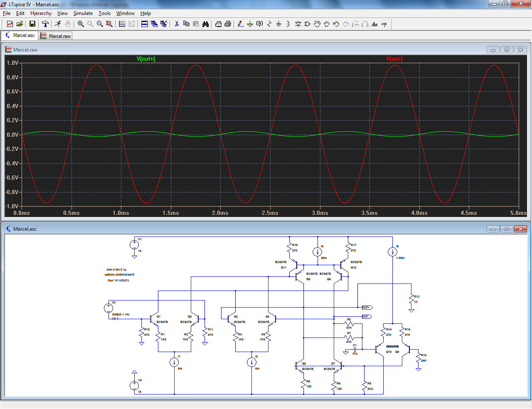This screenshot has height=409, width=532.
Task: Select the Cut scissors tool
Action: point(177,24)
